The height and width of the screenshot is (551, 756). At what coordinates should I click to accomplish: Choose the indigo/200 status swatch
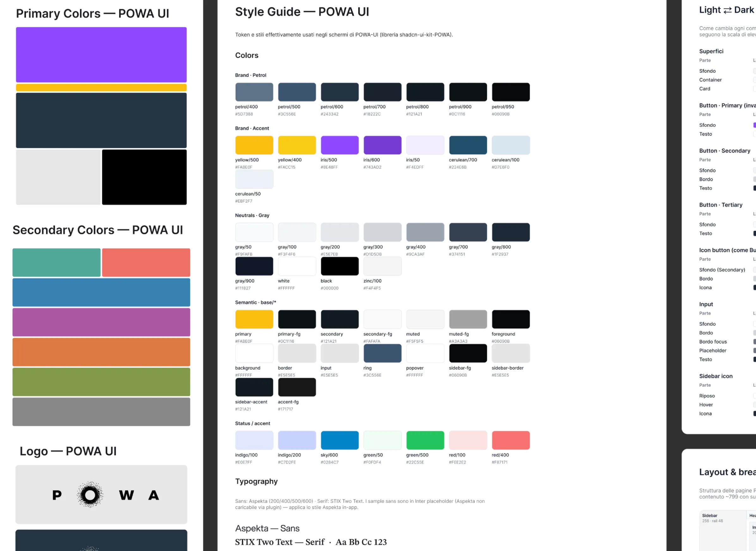point(297,440)
